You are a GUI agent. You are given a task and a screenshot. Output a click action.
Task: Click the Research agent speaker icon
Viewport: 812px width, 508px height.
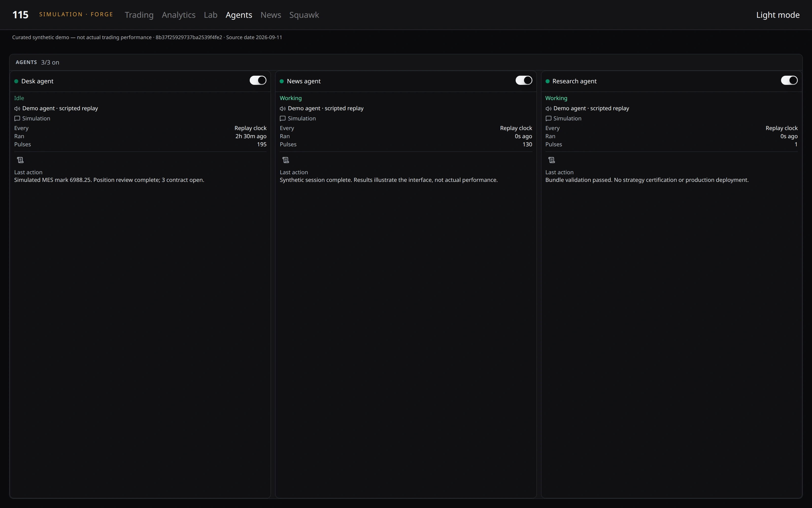tap(548, 108)
